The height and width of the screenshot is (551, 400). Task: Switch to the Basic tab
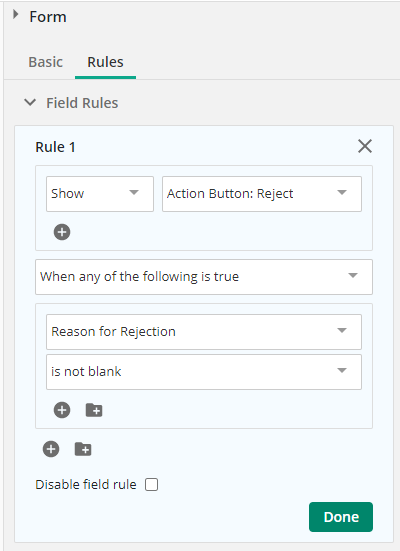tap(46, 62)
